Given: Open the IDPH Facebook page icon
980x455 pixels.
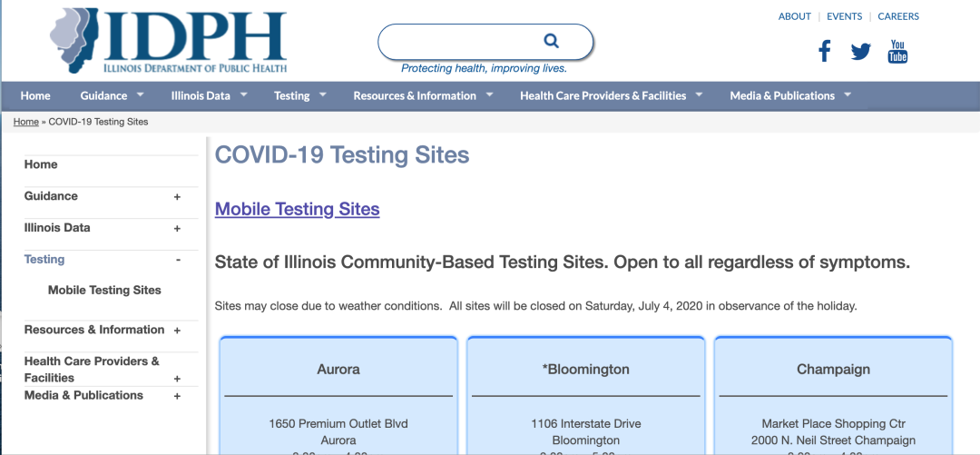Looking at the screenshot, I should coord(824,51).
